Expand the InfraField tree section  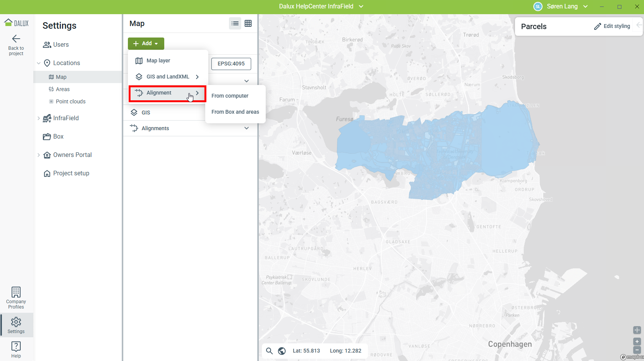(x=39, y=118)
